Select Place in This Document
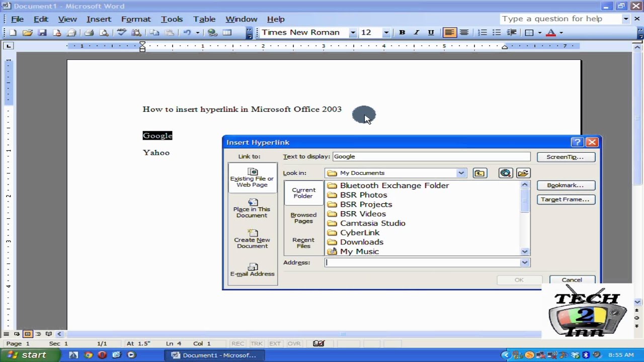This screenshot has height=362, width=644. coord(252,208)
